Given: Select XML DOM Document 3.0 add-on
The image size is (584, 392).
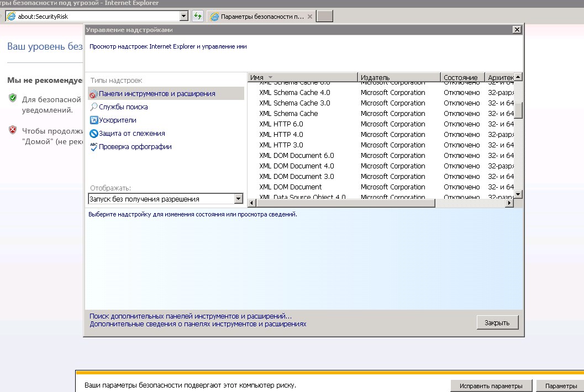Looking at the screenshot, I should [381, 177].
